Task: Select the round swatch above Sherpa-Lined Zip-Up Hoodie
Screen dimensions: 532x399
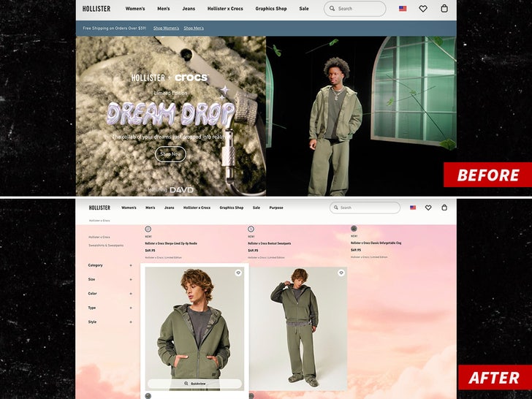Action: pyautogui.click(x=148, y=229)
